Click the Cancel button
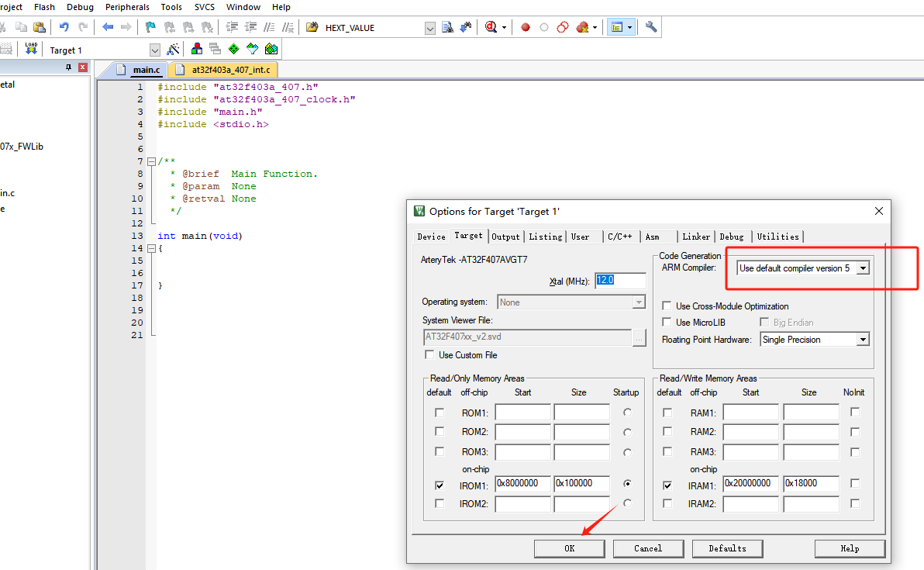 648,548
